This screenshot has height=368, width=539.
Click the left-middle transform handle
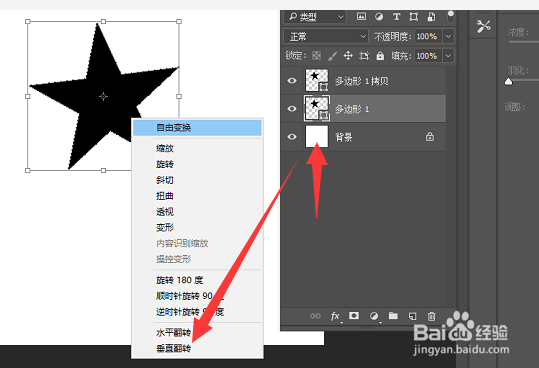click(x=28, y=97)
